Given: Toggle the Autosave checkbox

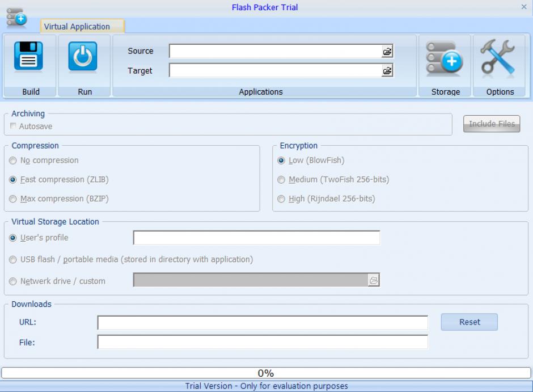Looking at the screenshot, I should 13,126.
